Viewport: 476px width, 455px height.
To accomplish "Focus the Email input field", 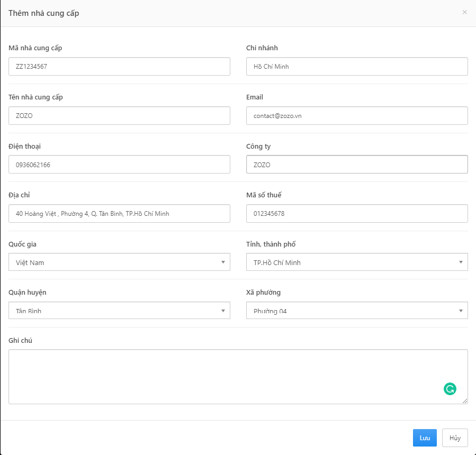I will click(x=357, y=115).
